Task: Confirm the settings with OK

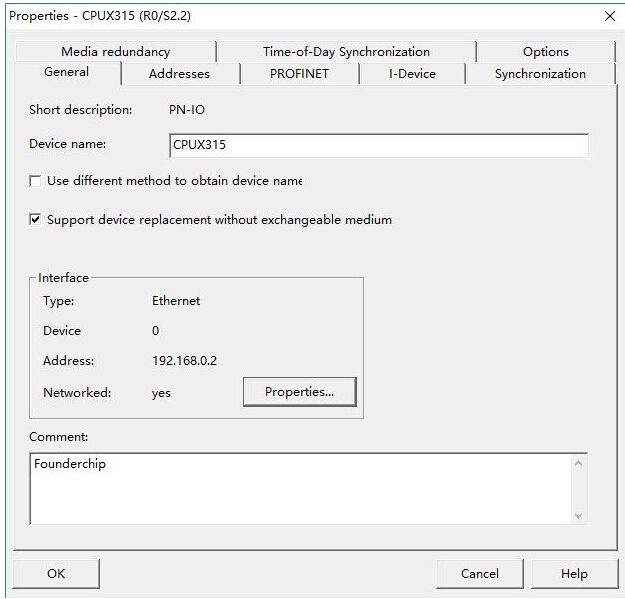Action: point(56,574)
